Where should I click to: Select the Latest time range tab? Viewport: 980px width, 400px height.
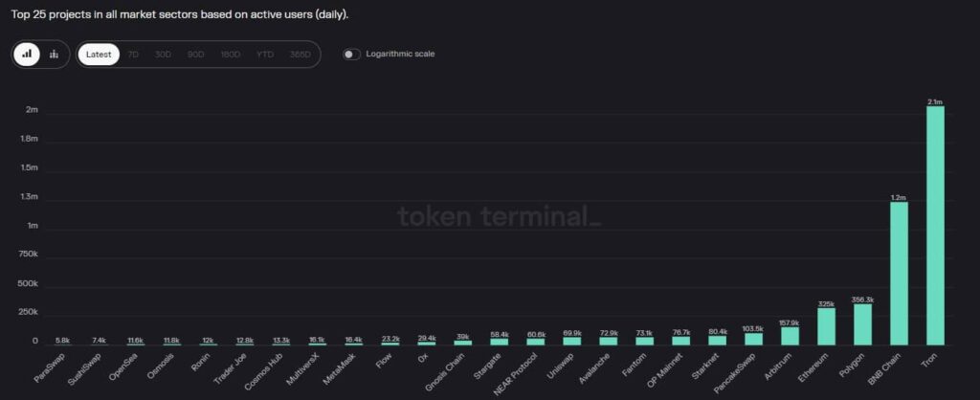tap(99, 55)
